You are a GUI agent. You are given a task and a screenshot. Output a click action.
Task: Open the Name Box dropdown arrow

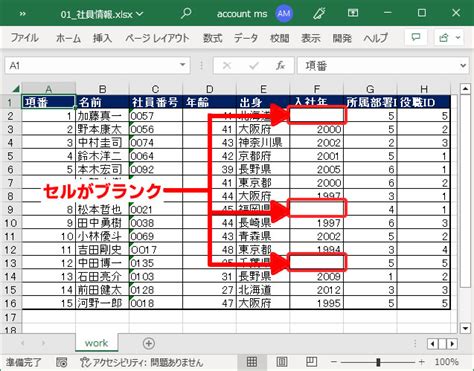point(183,65)
